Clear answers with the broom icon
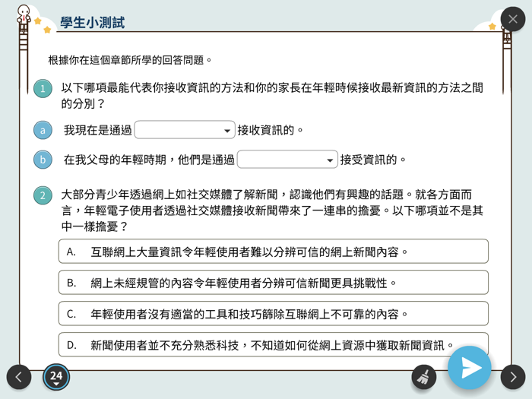Viewport: 532px width, 399px height. (424, 377)
